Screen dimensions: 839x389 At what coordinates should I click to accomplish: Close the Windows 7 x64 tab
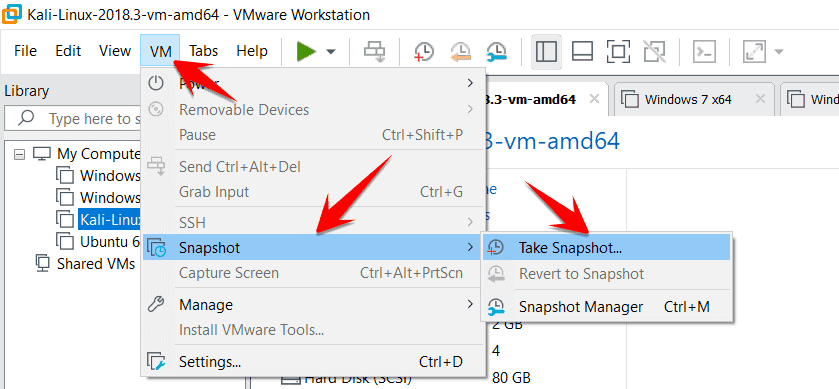click(760, 99)
